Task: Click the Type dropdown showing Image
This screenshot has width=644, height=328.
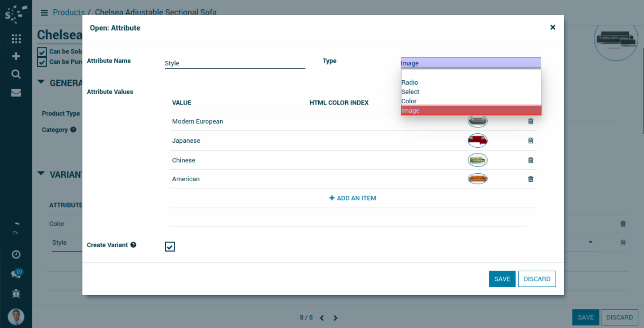Action: point(470,63)
